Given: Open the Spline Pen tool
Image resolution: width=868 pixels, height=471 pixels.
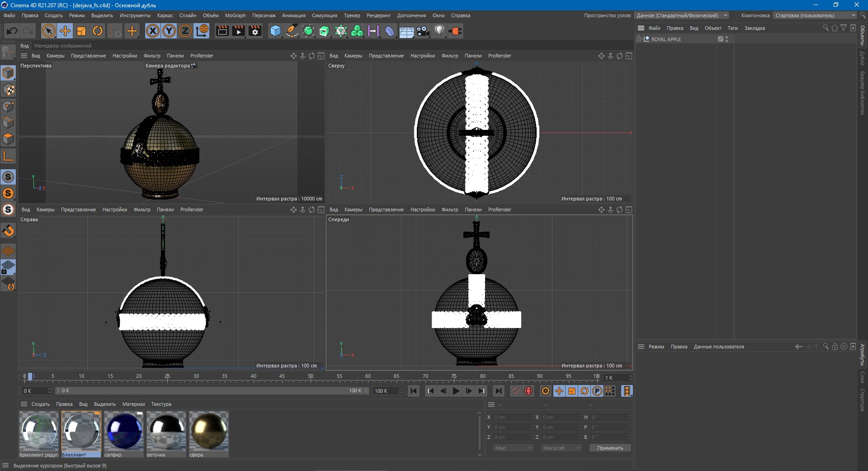Looking at the screenshot, I should coord(292,31).
